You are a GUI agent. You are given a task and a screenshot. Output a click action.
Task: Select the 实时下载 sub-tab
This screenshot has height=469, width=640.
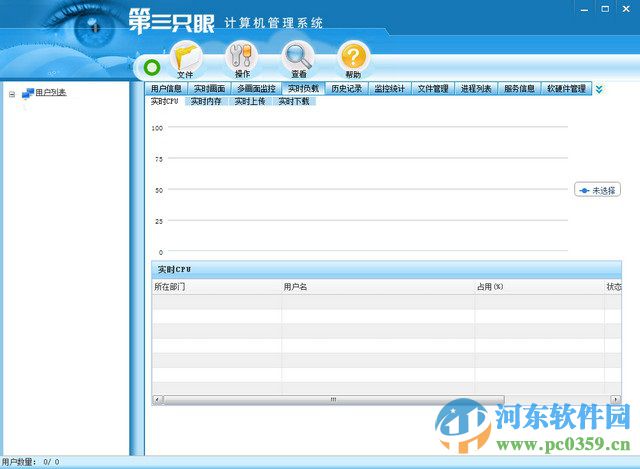pyautogui.click(x=294, y=101)
